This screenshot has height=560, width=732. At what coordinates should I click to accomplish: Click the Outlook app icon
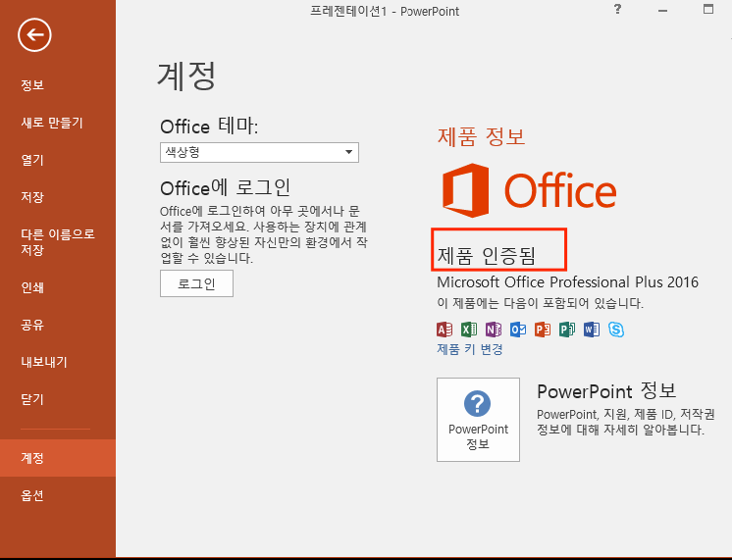[x=518, y=330]
